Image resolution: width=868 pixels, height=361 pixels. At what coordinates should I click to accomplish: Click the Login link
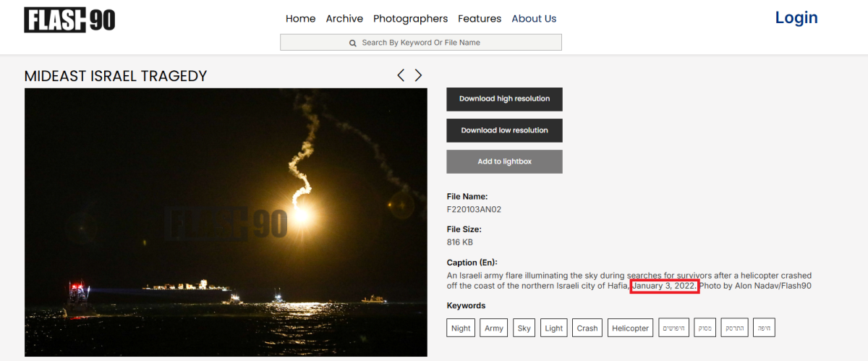tap(796, 18)
